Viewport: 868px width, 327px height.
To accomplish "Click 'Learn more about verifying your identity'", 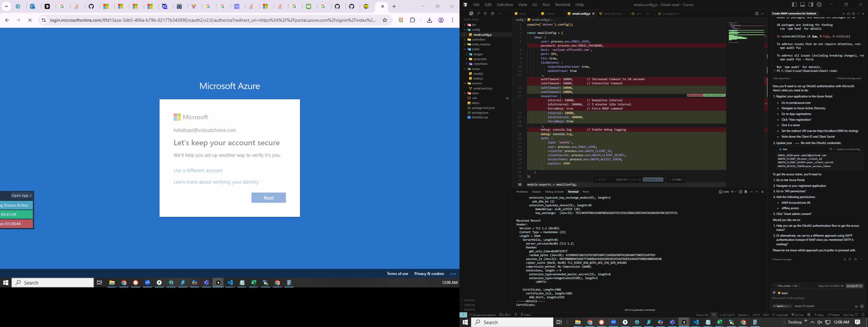I will tap(216, 182).
